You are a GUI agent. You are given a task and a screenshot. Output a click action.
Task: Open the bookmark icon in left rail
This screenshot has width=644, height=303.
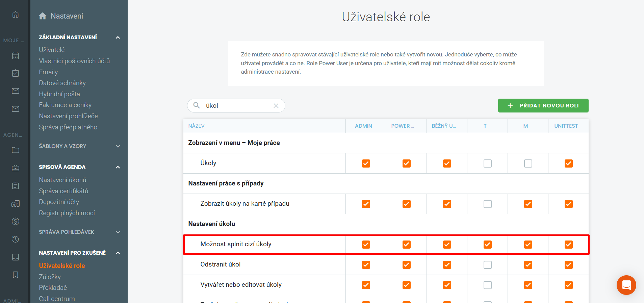click(x=16, y=275)
